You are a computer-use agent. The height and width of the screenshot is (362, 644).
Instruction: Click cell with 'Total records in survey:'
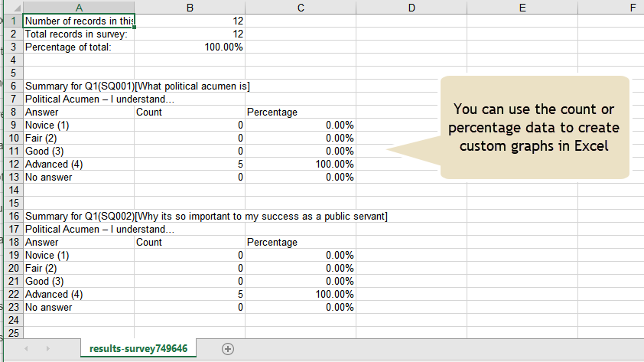click(79, 34)
